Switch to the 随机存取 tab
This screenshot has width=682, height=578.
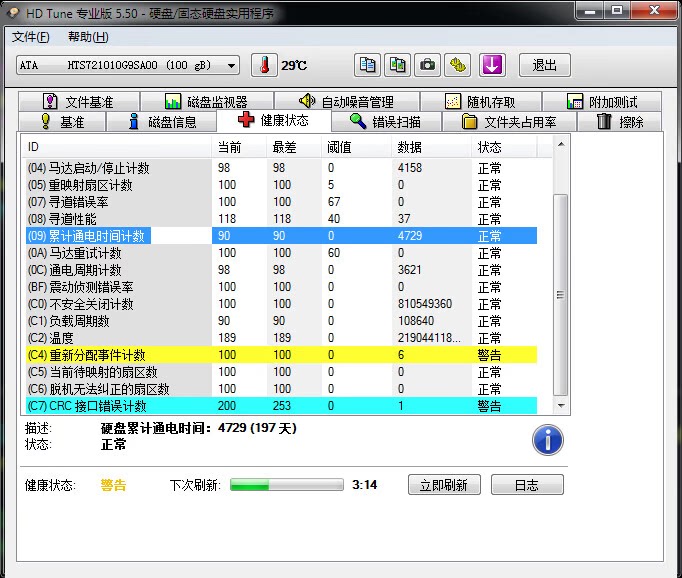coord(481,102)
